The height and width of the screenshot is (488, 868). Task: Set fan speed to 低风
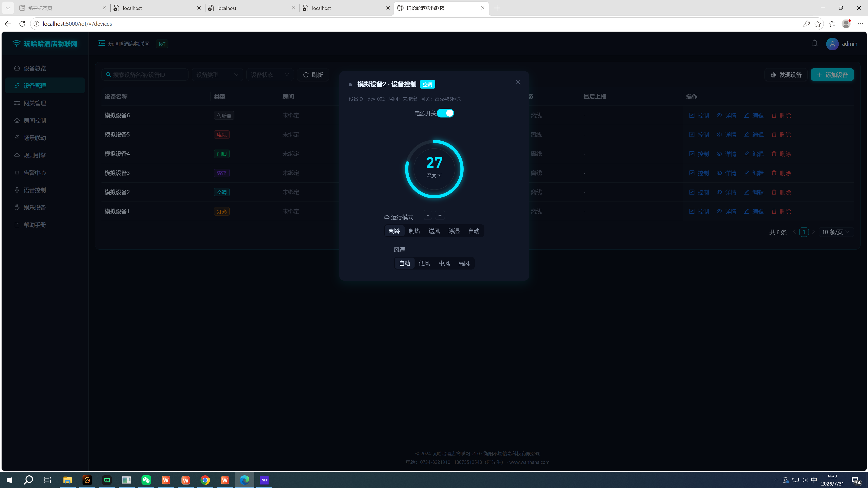click(x=424, y=263)
